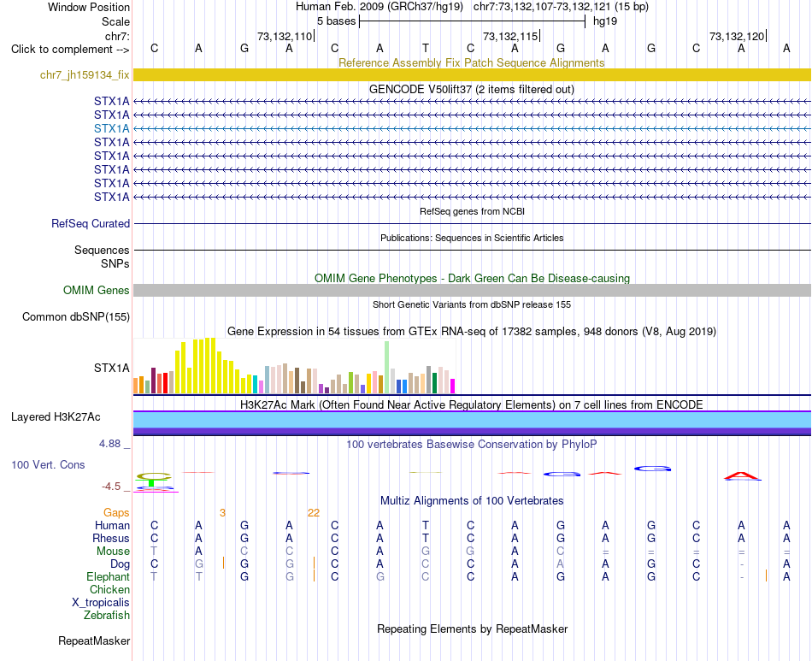Click '100 vertebrates Basewise Conservation by PhyloP' title
The image size is (812, 661).
tap(471, 444)
